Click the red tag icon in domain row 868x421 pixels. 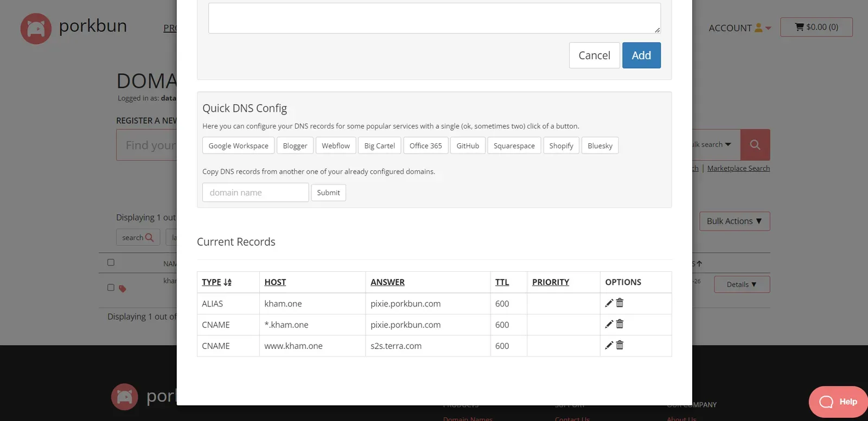(x=123, y=289)
